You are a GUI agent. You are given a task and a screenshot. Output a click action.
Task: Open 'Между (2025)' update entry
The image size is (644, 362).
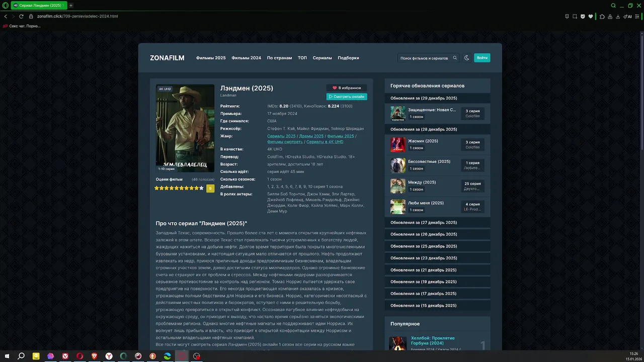tap(437, 186)
